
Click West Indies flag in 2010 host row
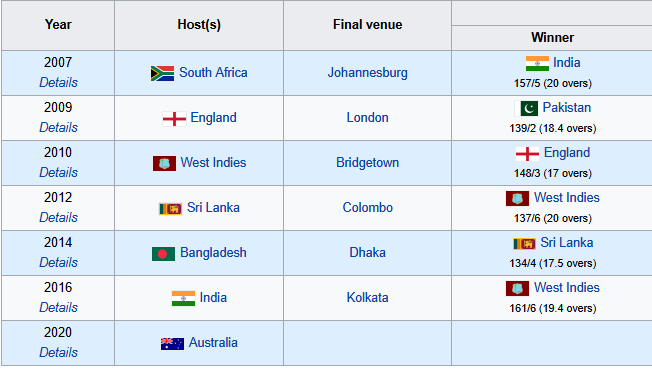click(164, 163)
